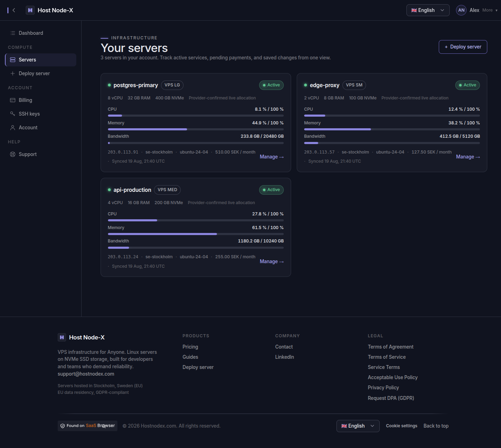This screenshot has width=501, height=448.
Task: Click the Billing card icon in sidebar
Action: [x=13, y=100]
